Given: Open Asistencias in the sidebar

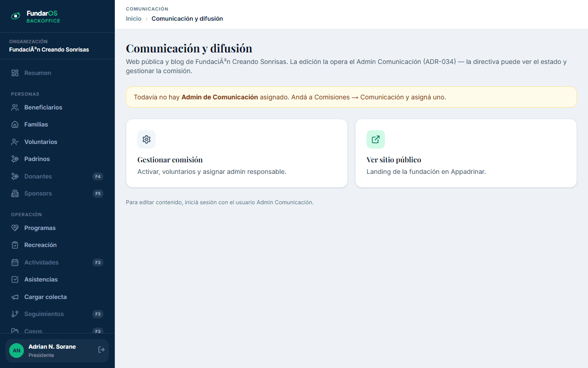Looking at the screenshot, I should [57, 280].
